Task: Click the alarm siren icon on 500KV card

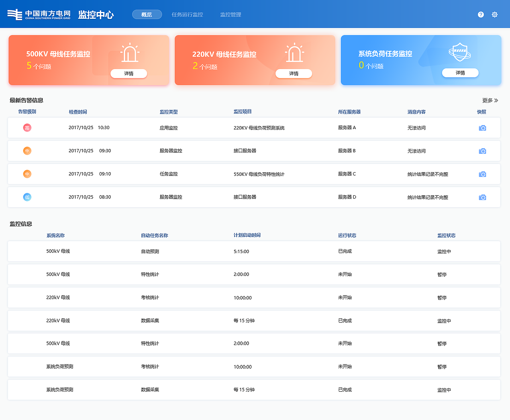Action: [130, 53]
